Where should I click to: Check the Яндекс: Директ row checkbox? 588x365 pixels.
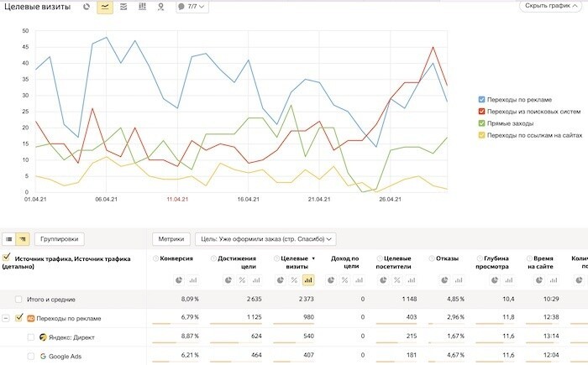[x=31, y=337]
